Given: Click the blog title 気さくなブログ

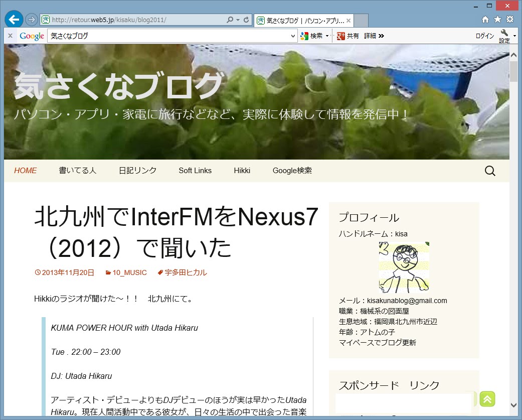Looking at the screenshot, I should [x=118, y=86].
